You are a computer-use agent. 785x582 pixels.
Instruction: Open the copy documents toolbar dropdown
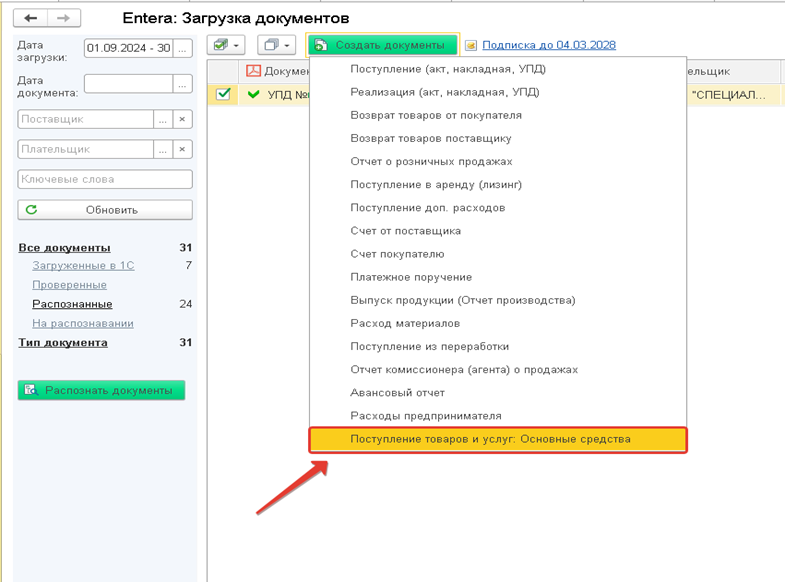(x=276, y=45)
